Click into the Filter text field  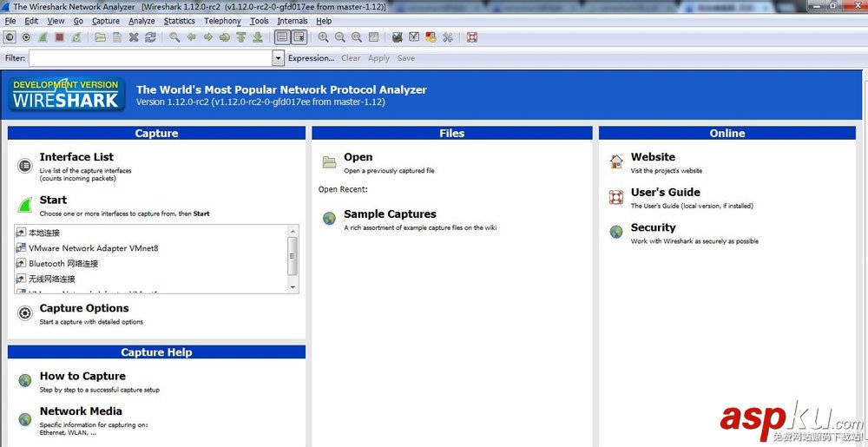pos(150,58)
